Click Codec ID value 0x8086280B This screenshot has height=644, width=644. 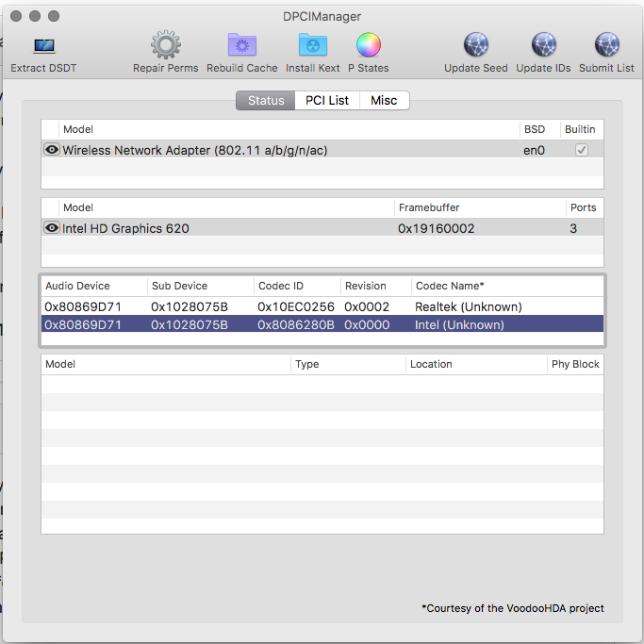coord(296,325)
